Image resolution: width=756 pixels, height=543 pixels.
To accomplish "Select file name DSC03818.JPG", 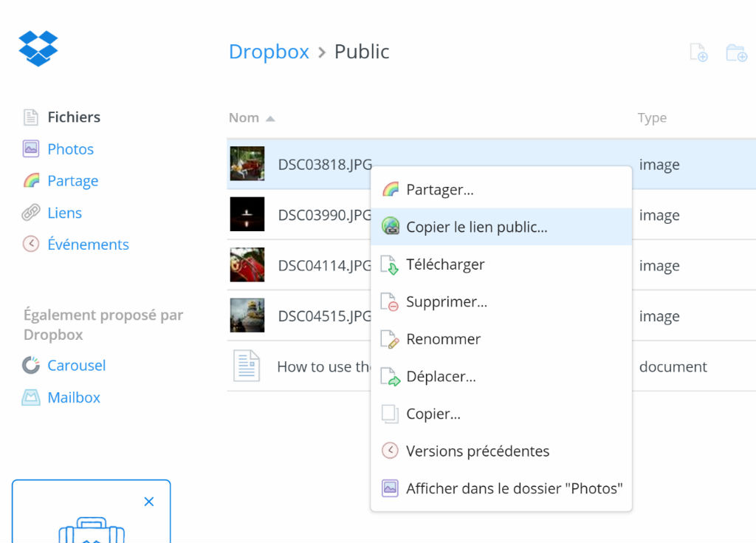I will pyautogui.click(x=325, y=165).
